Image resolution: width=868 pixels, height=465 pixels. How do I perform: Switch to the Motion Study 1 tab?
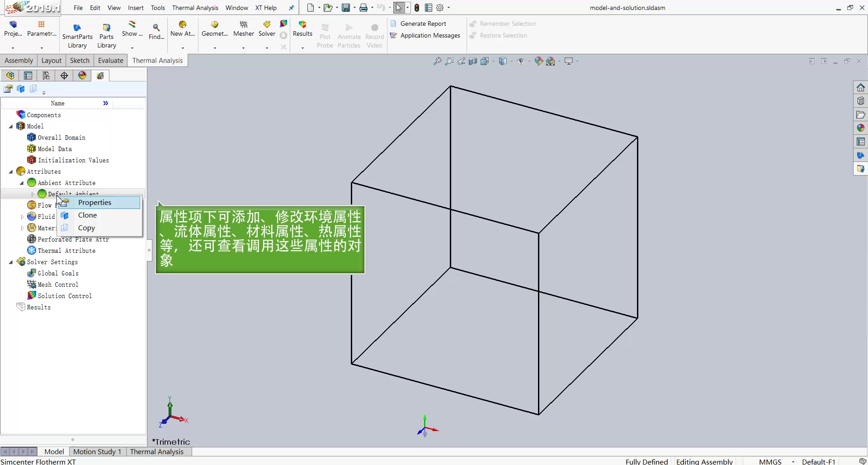pos(98,451)
